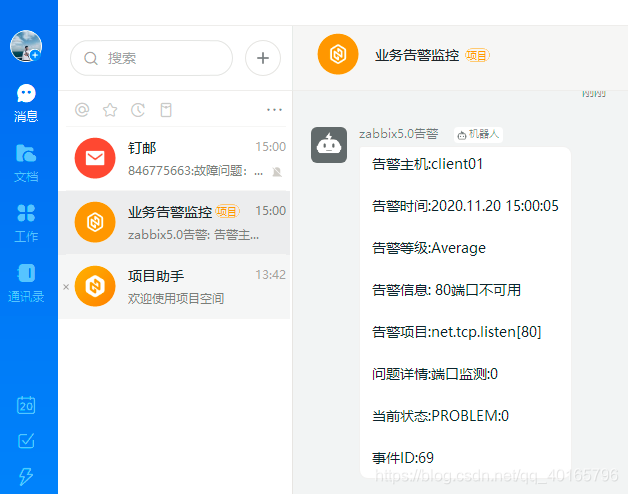This screenshot has height=494, width=628.
Task: Select 业务告警监控 conversation in list
Action: 175,222
